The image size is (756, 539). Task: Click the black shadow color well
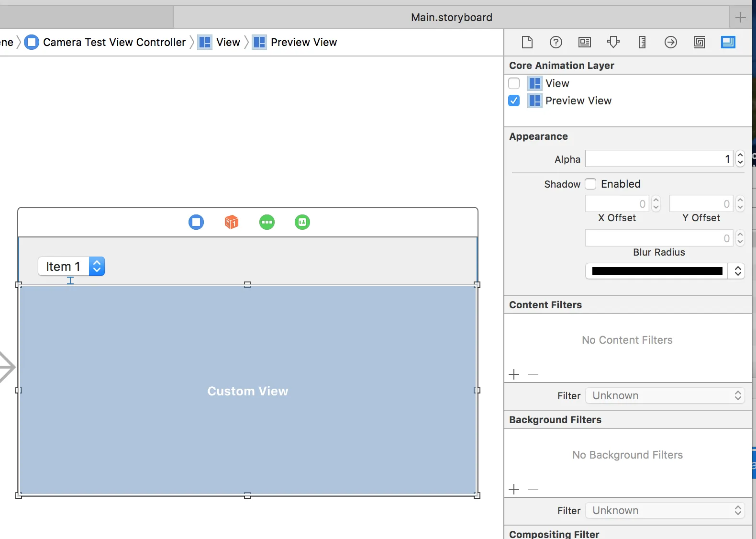click(657, 271)
